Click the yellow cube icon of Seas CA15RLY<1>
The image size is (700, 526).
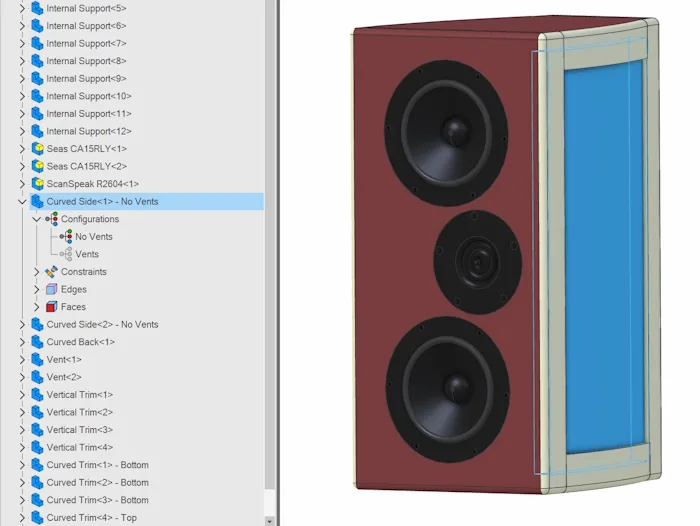pos(38,149)
